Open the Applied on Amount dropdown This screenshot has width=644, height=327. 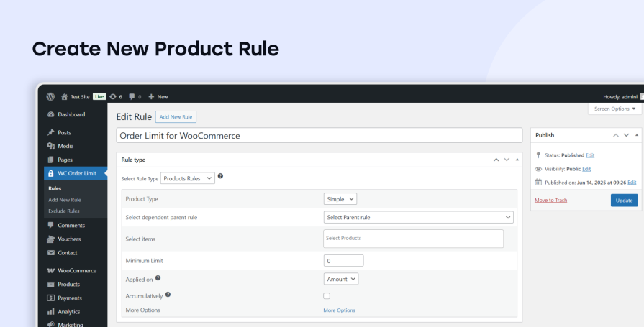click(341, 279)
